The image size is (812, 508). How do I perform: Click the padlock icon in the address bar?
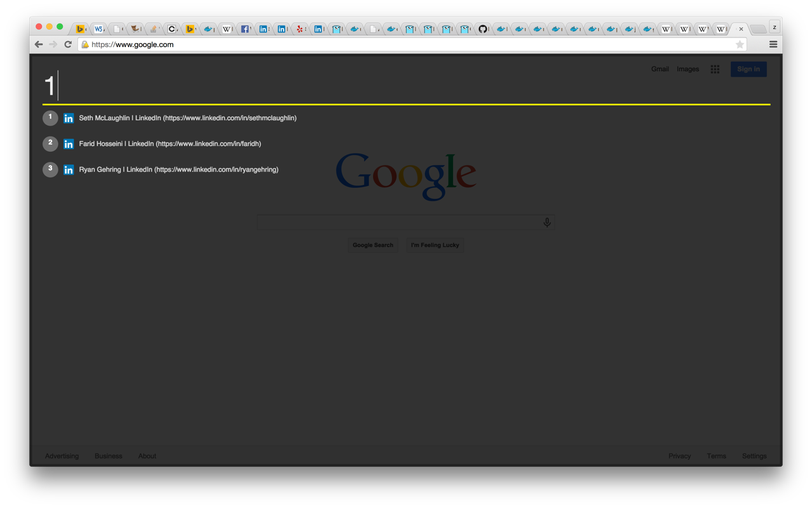click(85, 44)
